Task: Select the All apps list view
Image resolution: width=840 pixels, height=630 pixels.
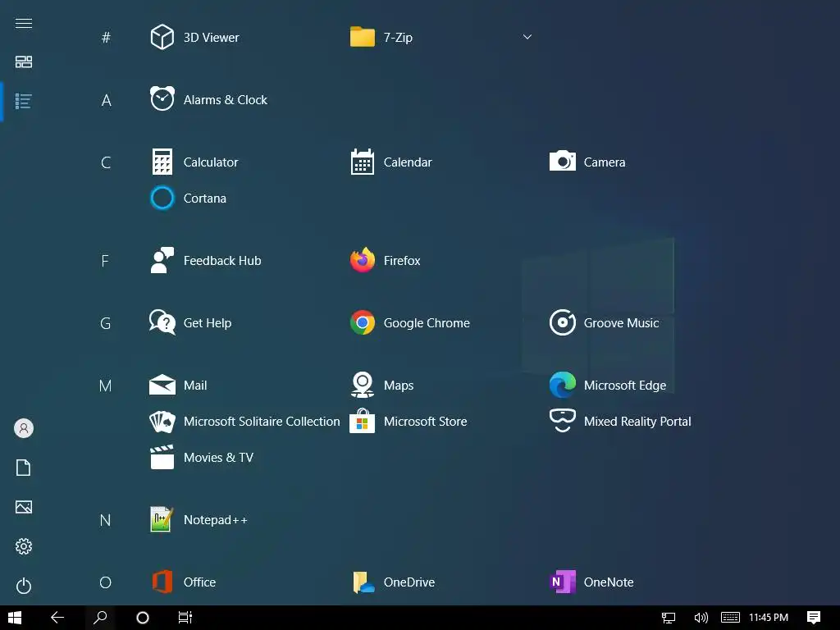Action: click(24, 101)
